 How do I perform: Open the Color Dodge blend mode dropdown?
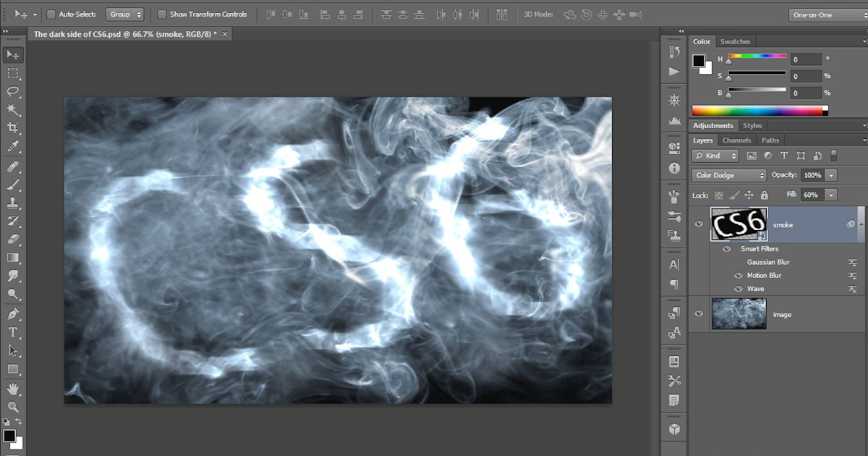pos(729,175)
